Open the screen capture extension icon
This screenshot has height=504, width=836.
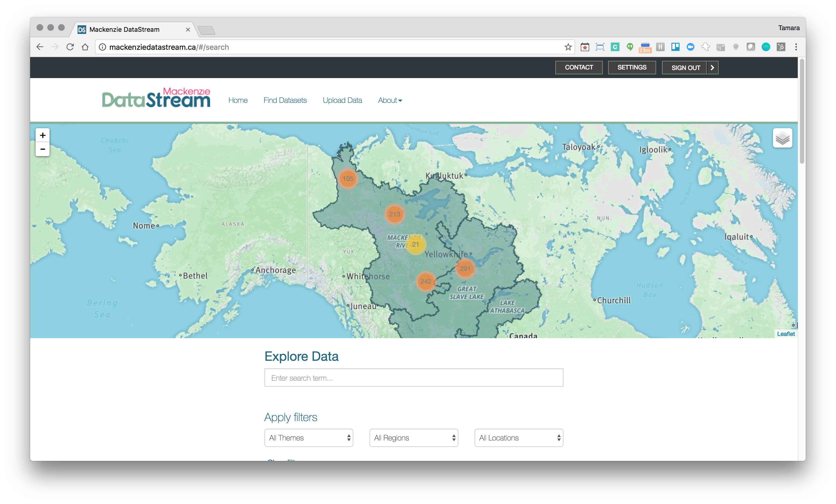pos(600,47)
